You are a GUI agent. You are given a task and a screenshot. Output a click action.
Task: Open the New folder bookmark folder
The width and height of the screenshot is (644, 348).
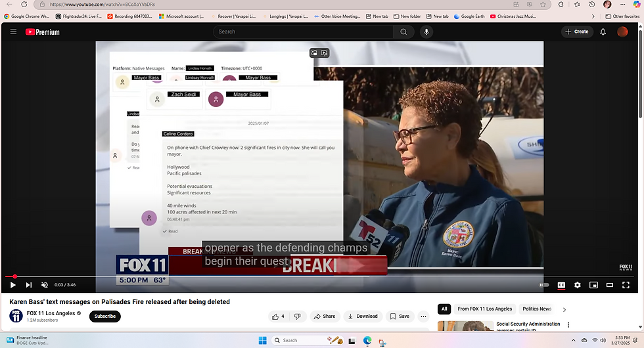coord(407,16)
